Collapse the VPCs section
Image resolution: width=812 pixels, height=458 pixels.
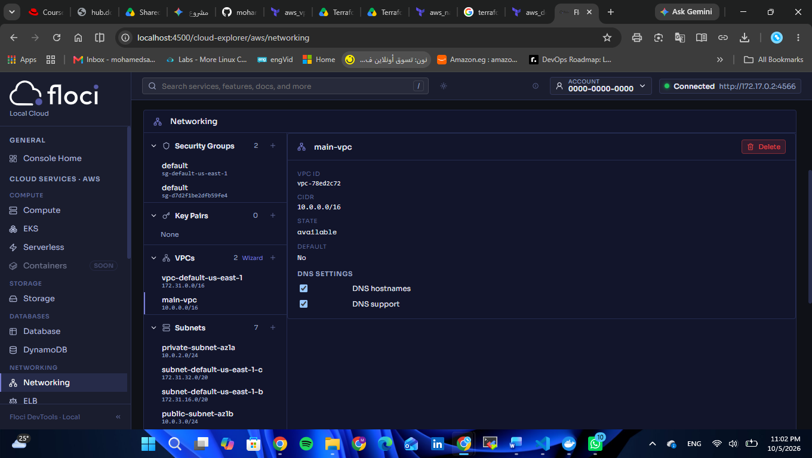153,258
